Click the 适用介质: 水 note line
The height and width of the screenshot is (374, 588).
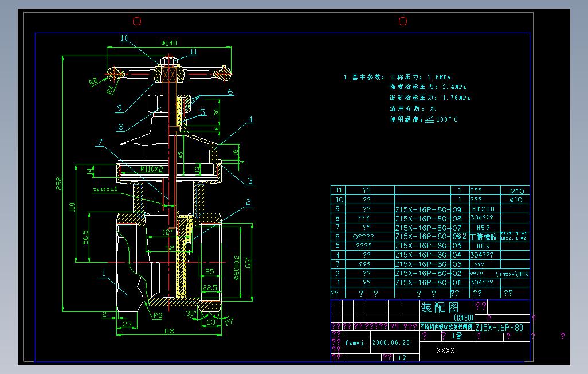[413, 108]
